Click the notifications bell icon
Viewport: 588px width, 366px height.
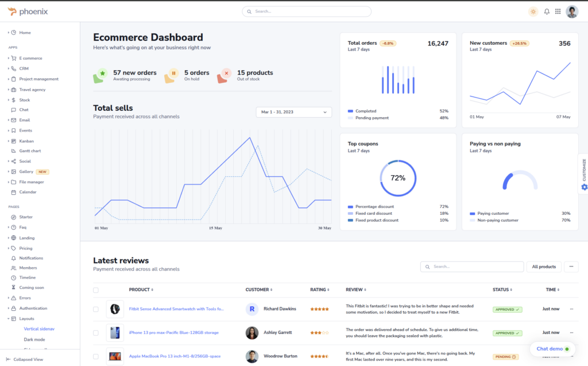(x=547, y=11)
